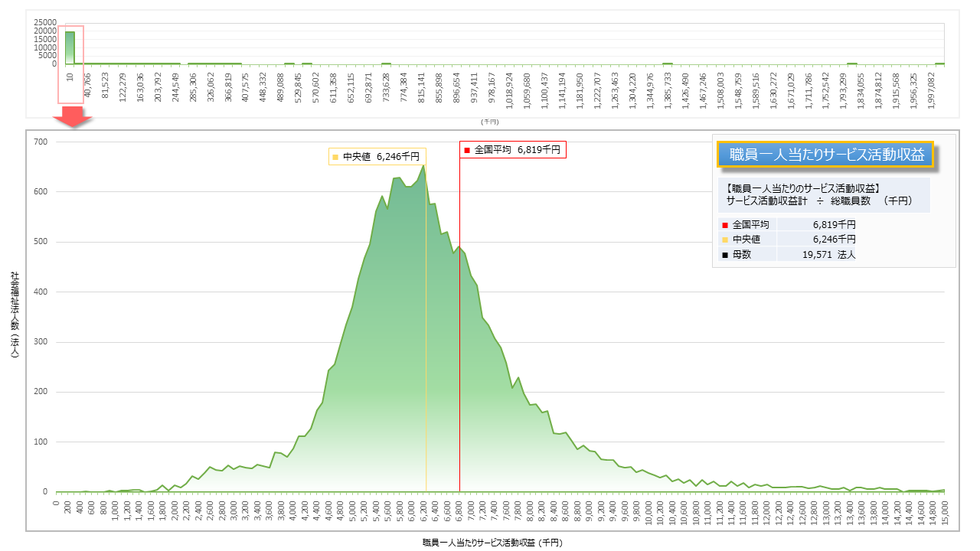The height and width of the screenshot is (551, 980).
Task: Click the yellow 中央値 legend swatch in info panel
Action: coord(724,240)
